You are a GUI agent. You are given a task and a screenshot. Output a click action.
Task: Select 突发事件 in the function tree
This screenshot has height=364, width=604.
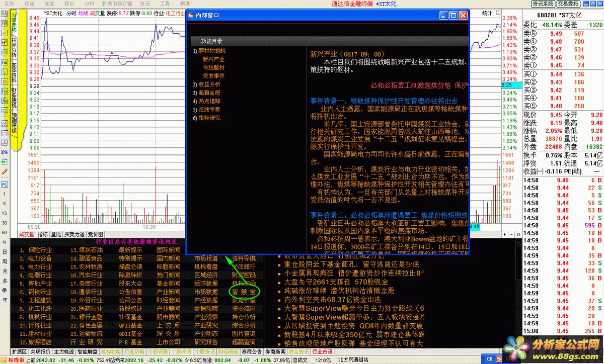(x=213, y=76)
